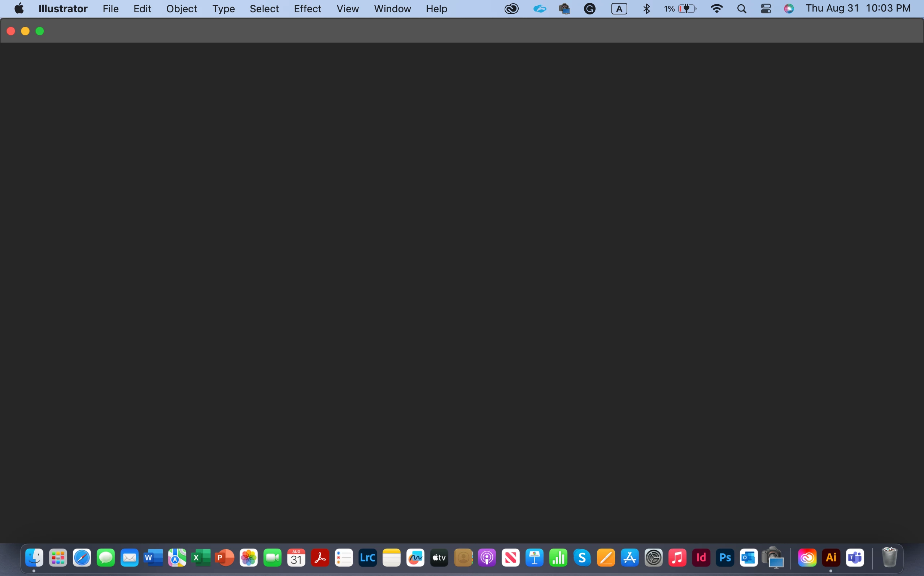Click the Creative Cloud menu bar icon

click(x=511, y=8)
